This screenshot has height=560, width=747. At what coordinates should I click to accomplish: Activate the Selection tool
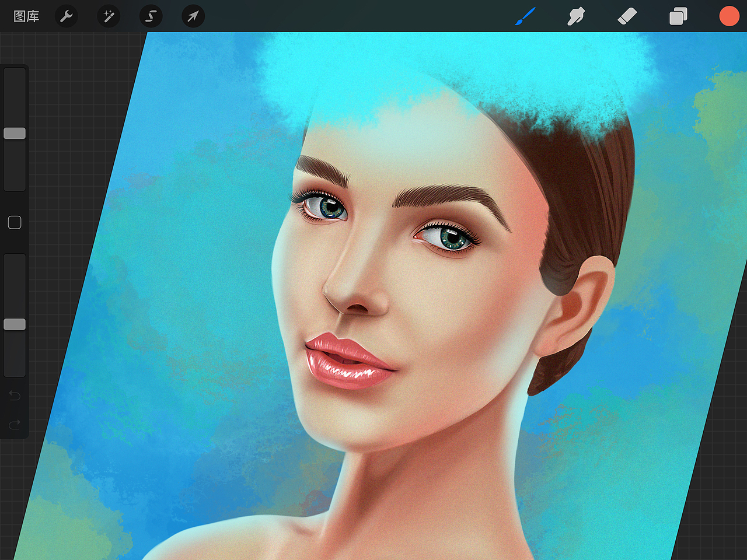(151, 16)
